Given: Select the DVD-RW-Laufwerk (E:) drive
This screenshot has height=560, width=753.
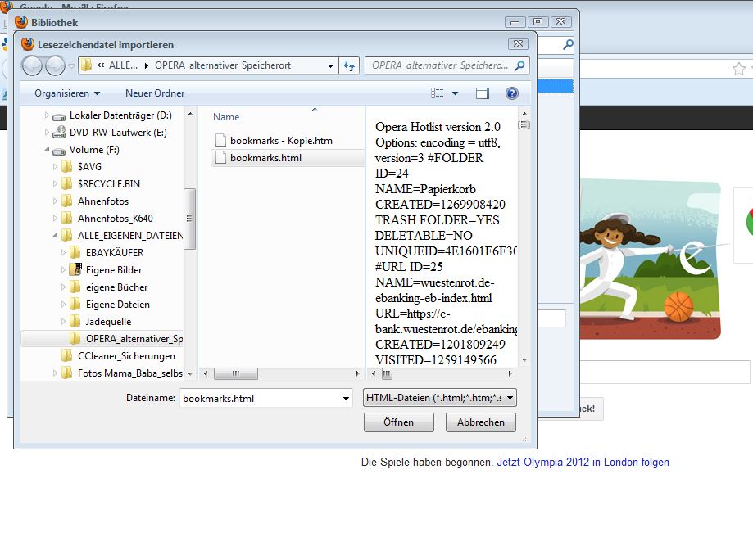Looking at the screenshot, I should pyautogui.click(x=117, y=133).
